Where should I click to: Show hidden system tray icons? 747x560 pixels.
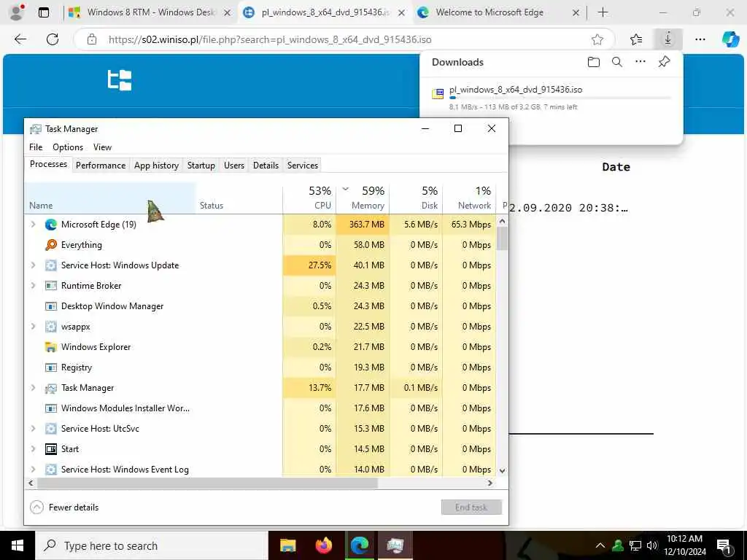click(x=600, y=545)
